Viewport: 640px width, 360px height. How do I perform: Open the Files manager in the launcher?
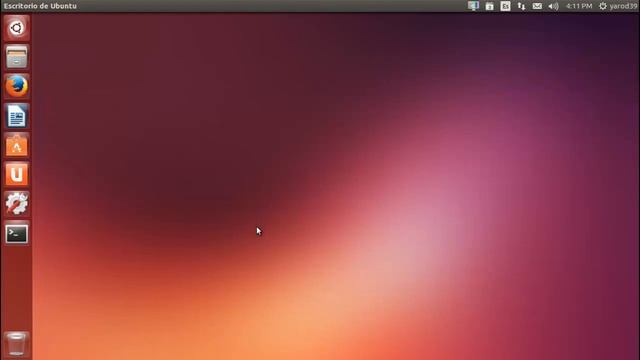point(16,57)
